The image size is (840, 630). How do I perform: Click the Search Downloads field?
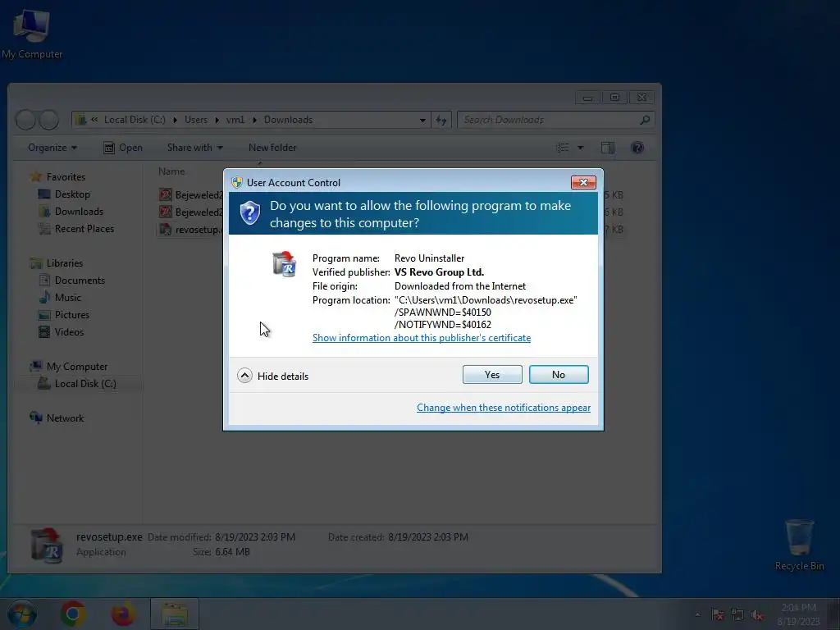tap(555, 120)
